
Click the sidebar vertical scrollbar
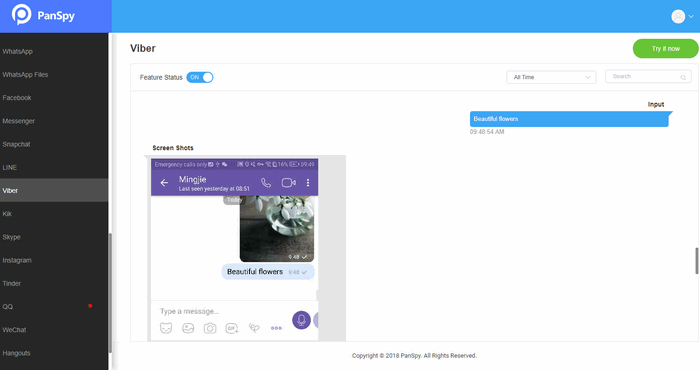click(110, 292)
